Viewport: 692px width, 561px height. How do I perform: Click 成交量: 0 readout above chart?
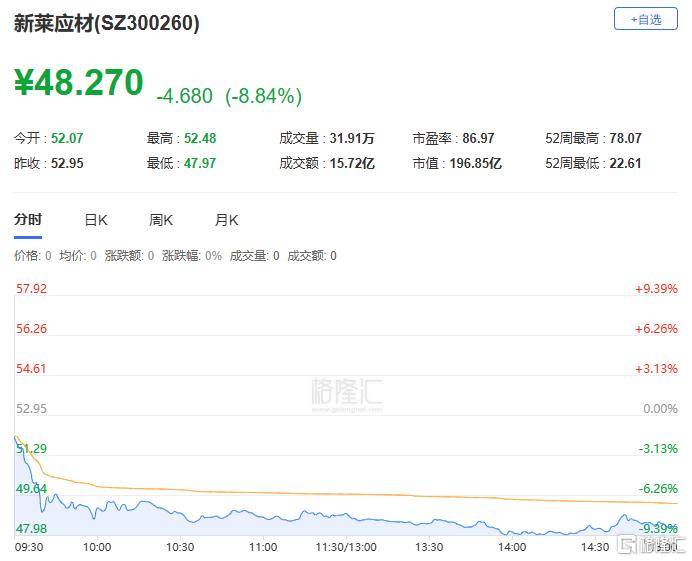[x=255, y=256]
